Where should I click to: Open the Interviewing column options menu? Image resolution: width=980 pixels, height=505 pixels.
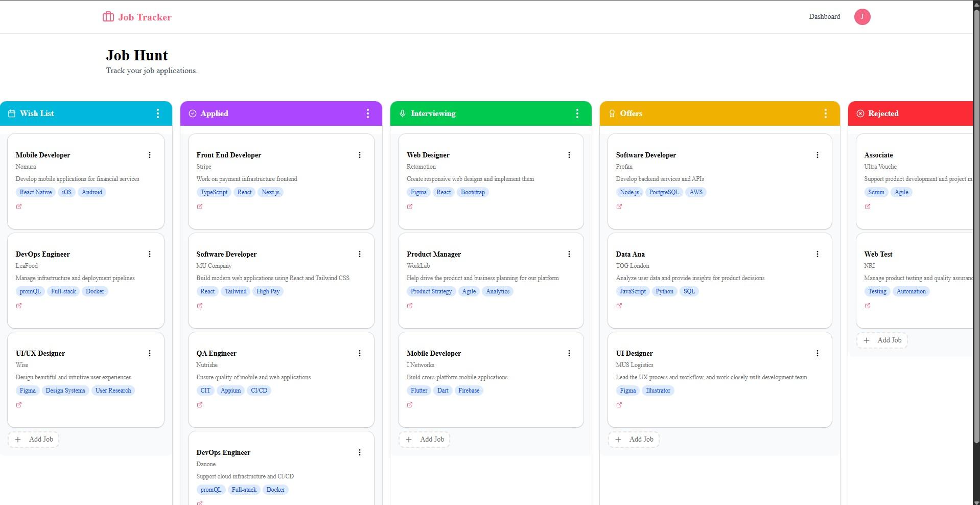577,113
